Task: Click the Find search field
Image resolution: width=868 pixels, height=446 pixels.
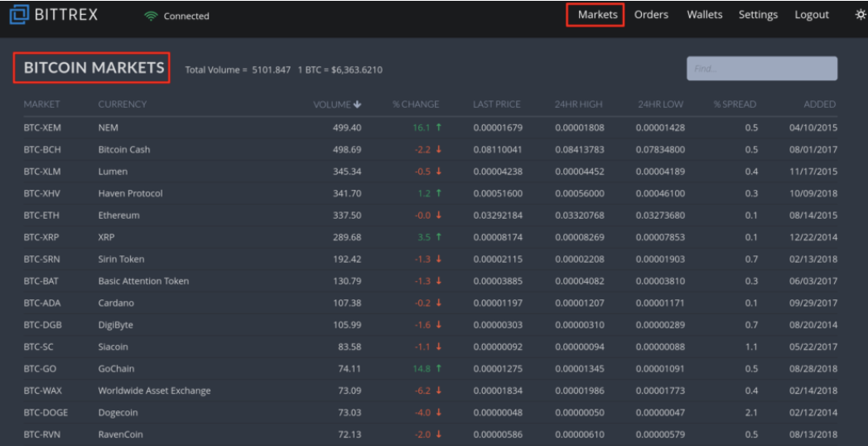Action: tap(761, 69)
